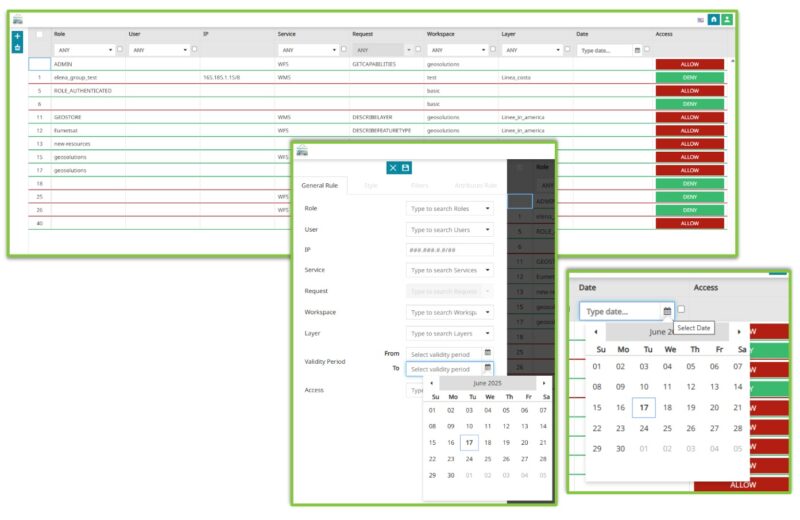Pick day 08 in enlarged date panel calendar
This screenshot has width=800, height=520.
(597, 387)
